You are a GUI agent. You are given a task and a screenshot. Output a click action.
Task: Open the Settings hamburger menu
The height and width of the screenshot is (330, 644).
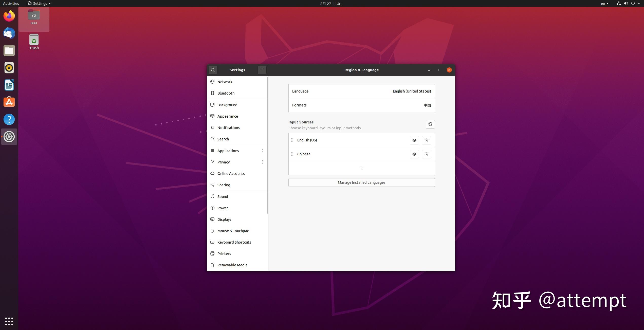[x=262, y=70]
